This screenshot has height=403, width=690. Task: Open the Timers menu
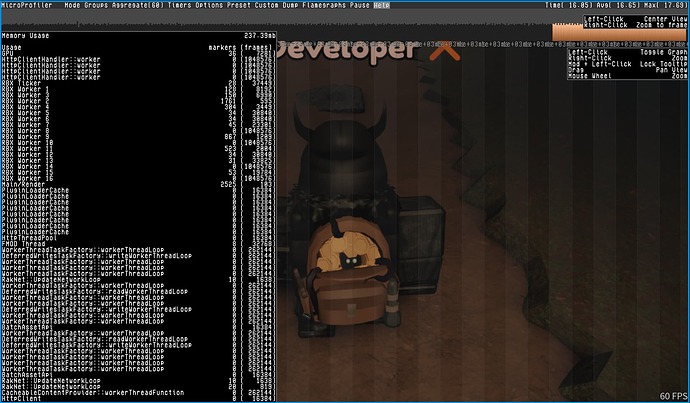[x=179, y=5]
